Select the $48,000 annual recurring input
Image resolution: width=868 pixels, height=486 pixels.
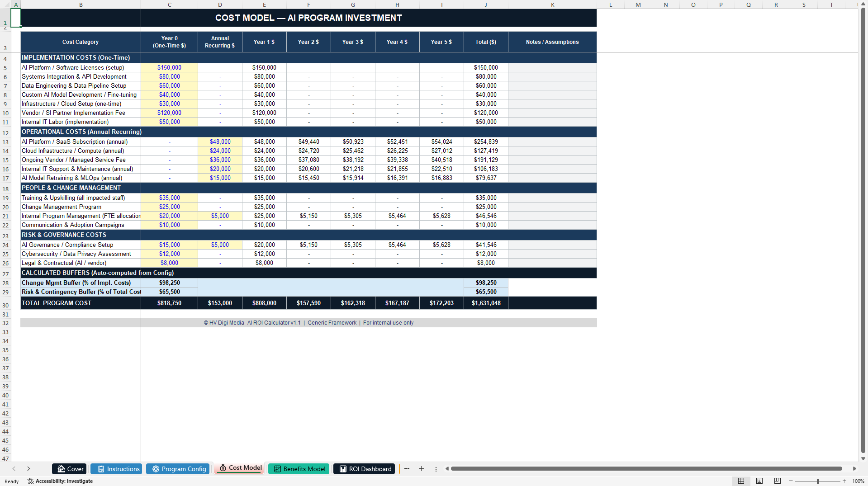pos(220,142)
